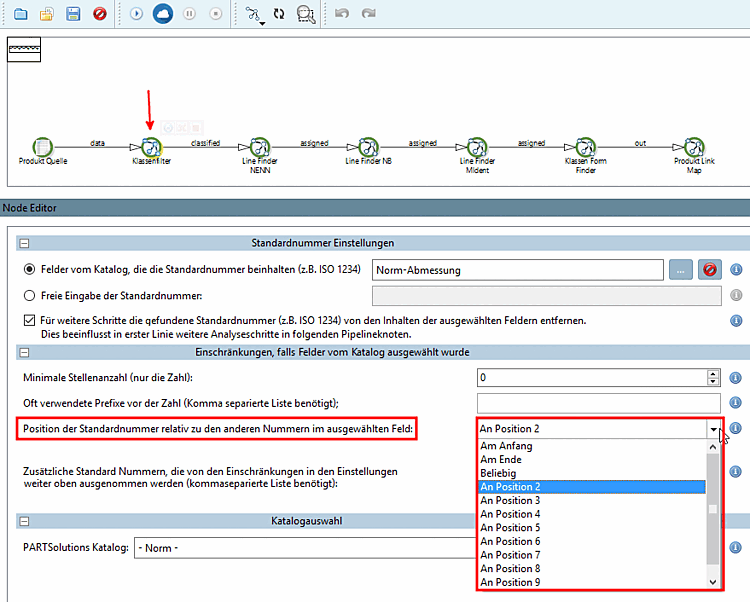Screen dimensions: 750x602
Task: Select the Produkt Link Map node
Action: click(x=696, y=146)
